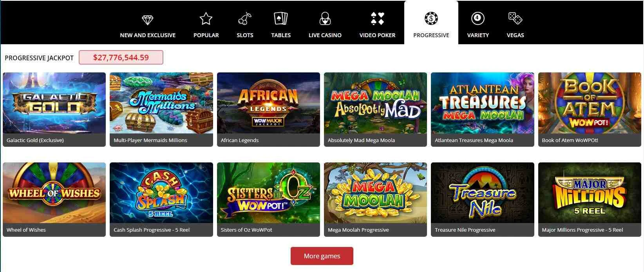Open the Live Casino dealer icon
The height and width of the screenshot is (272, 644).
click(325, 18)
